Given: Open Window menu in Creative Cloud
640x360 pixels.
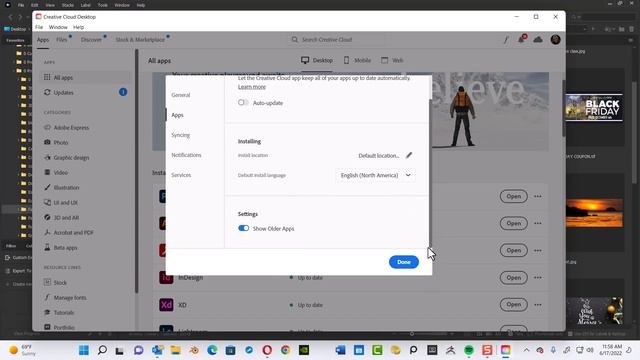Looking at the screenshot, I should (58, 27).
